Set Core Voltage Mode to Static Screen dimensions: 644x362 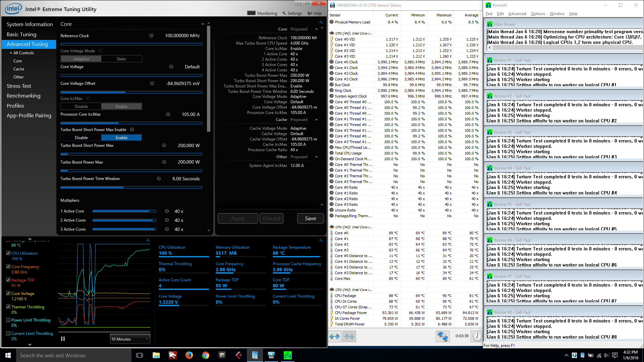(x=121, y=59)
